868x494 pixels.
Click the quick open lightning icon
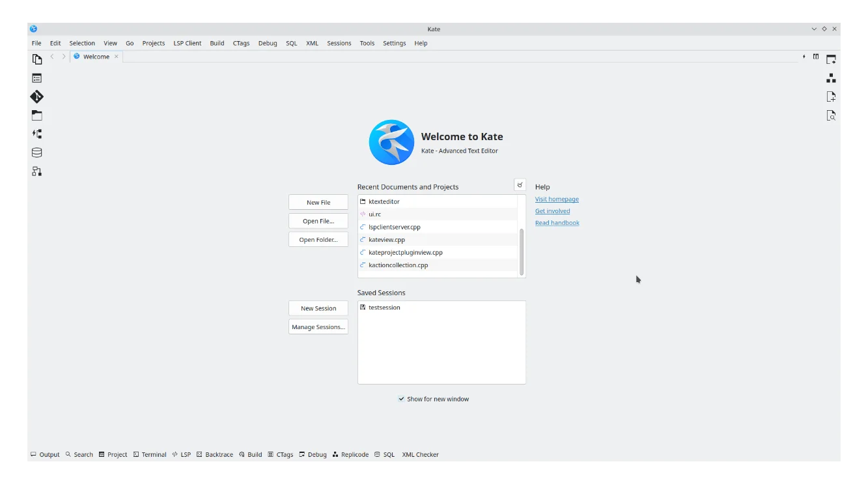pos(804,57)
